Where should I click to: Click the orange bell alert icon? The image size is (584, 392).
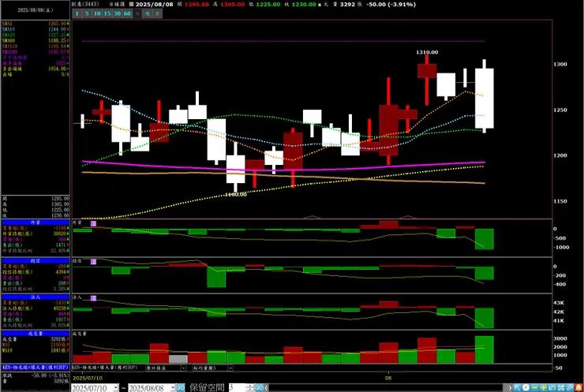pyautogui.click(x=578, y=387)
